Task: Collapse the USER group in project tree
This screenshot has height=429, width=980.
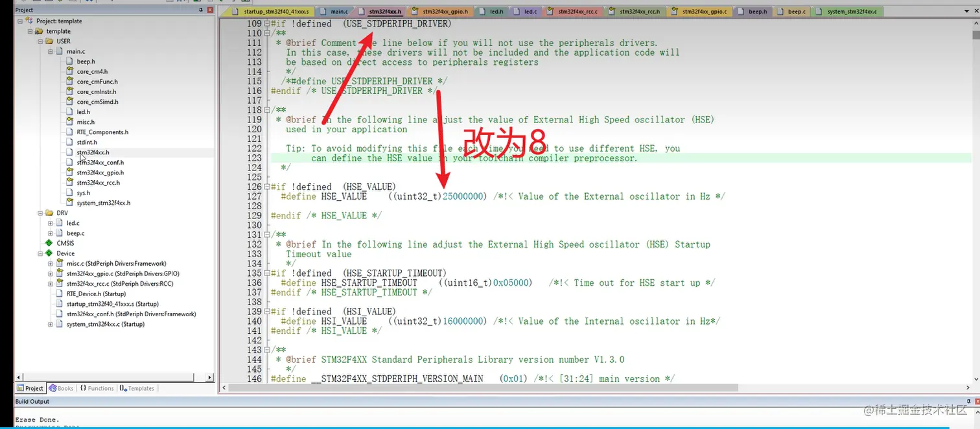Action: 40,41
